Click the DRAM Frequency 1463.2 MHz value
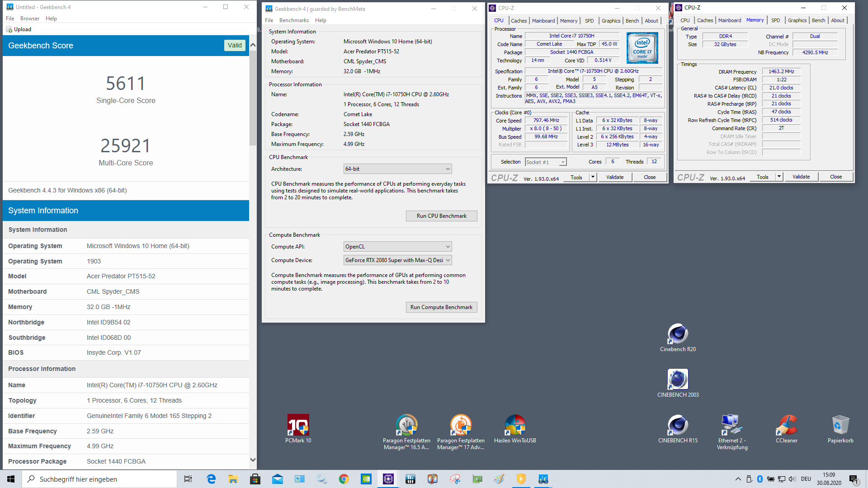Image resolution: width=868 pixels, height=488 pixels. point(781,72)
